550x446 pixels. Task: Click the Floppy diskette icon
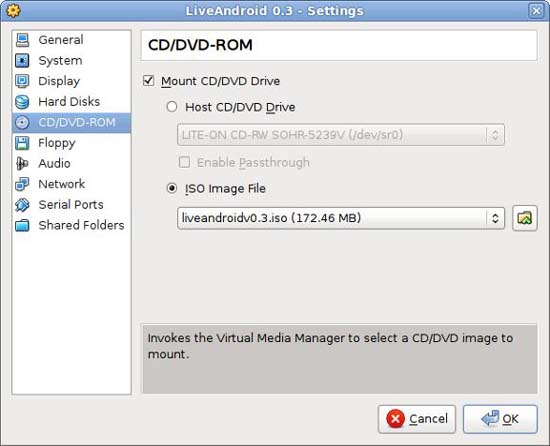tap(22, 143)
